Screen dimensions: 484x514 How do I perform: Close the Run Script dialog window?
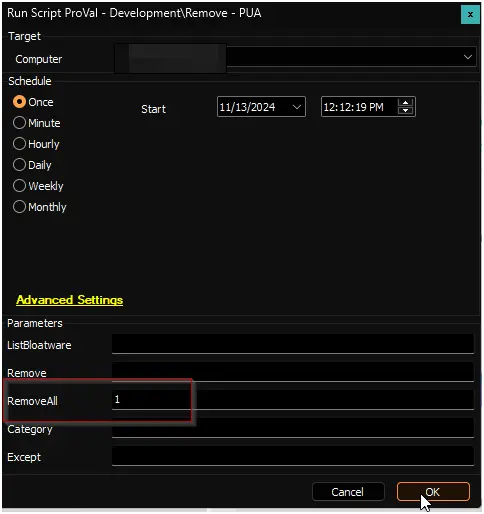[x=470, y=15]
